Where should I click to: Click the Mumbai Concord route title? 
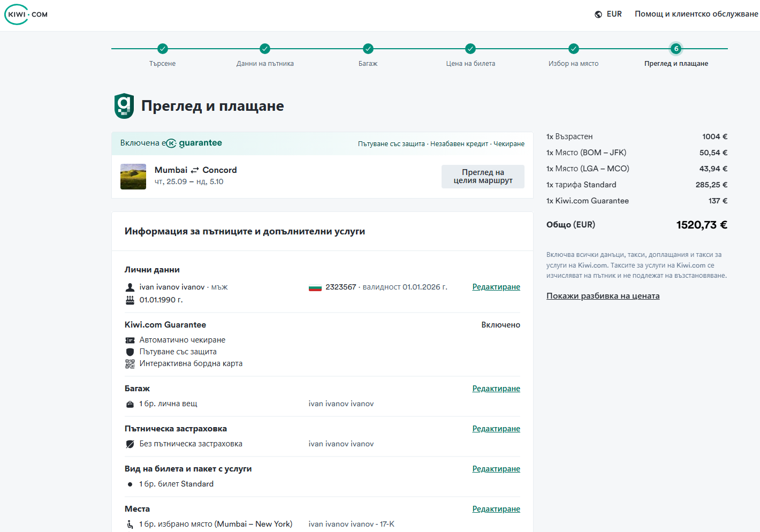point(196,170)
